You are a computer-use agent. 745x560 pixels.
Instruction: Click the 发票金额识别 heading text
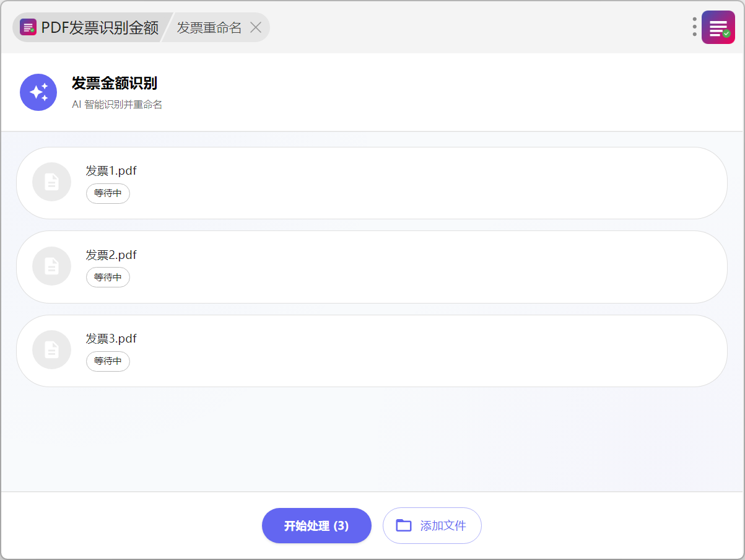point(115,84)
